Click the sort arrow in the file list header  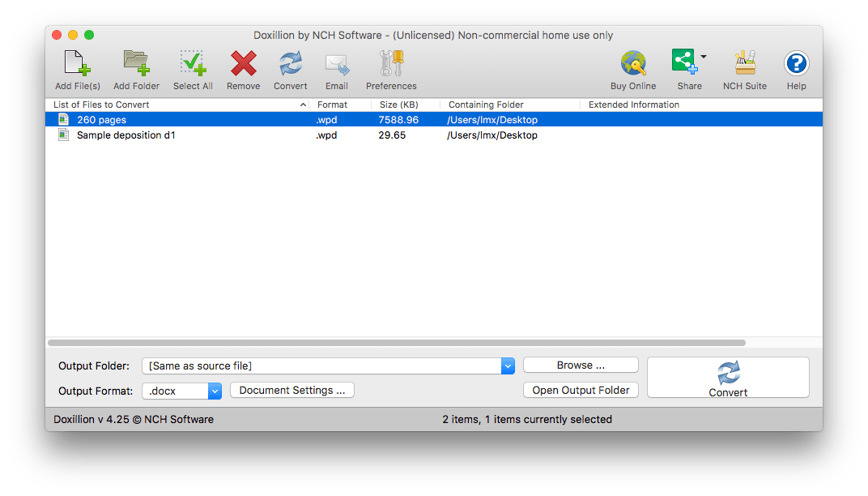pyautogui.click(x=303, y=105)
